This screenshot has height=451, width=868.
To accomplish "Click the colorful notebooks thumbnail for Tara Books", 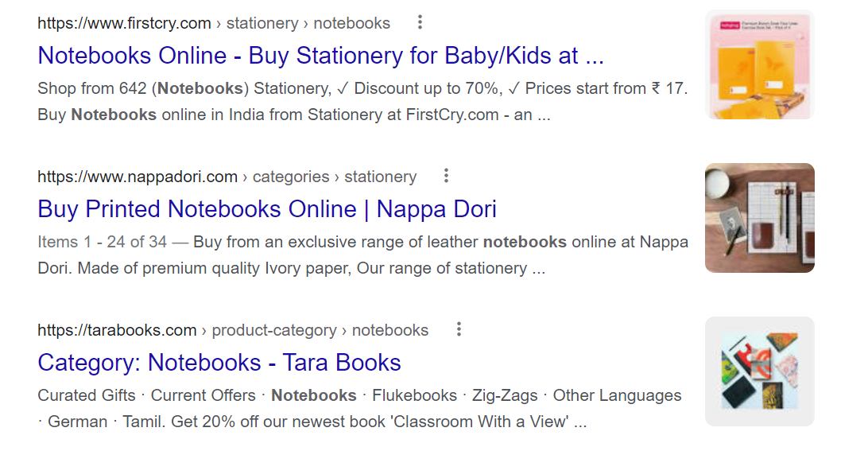I will click(x=759, y=371).
